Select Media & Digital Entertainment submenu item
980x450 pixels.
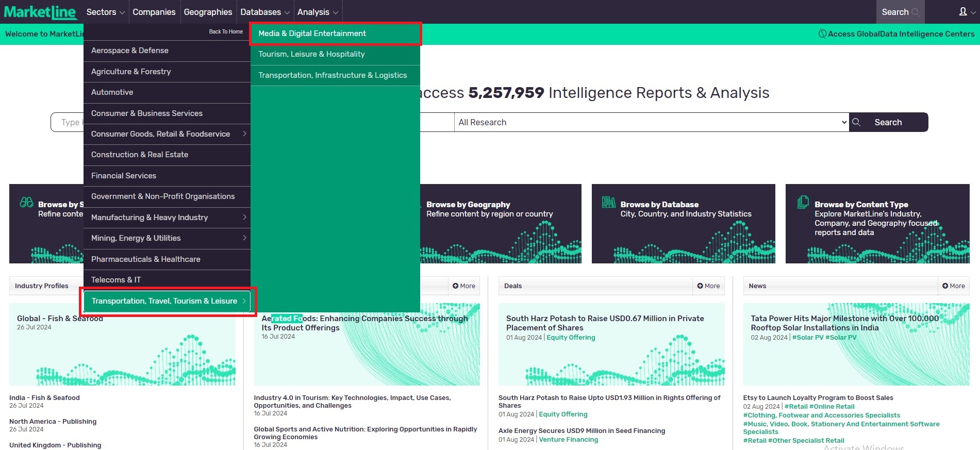coord(312,34)
